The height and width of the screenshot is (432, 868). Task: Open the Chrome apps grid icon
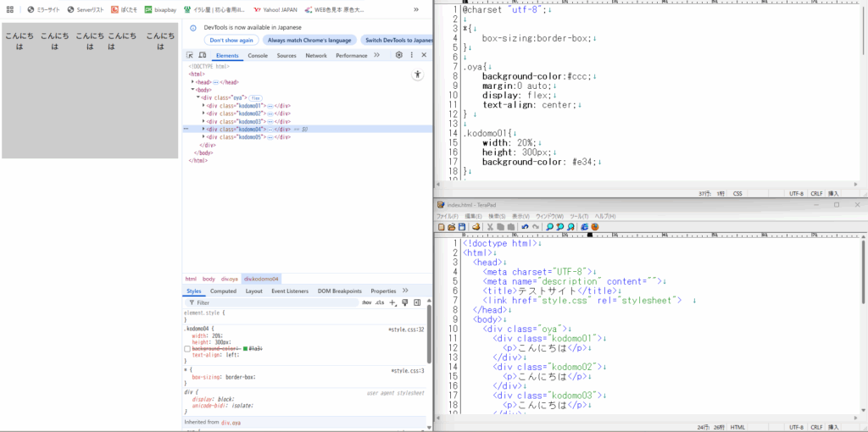[x=9, y=9]
